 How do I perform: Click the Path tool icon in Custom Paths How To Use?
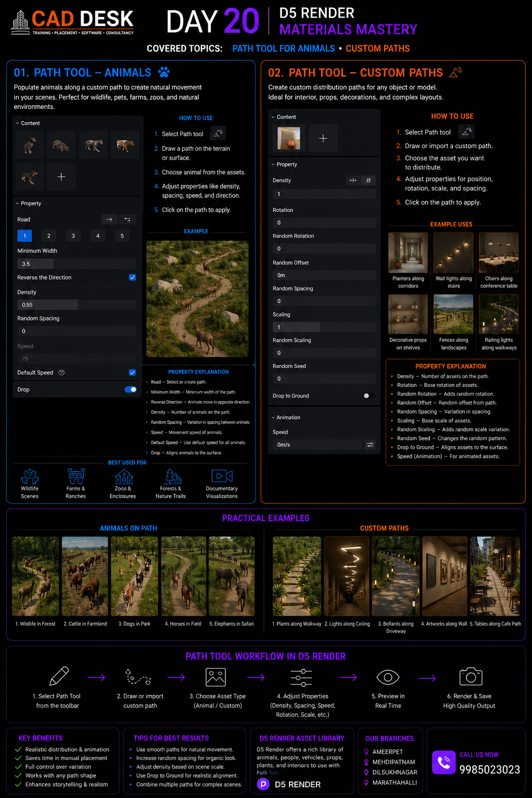467,132
